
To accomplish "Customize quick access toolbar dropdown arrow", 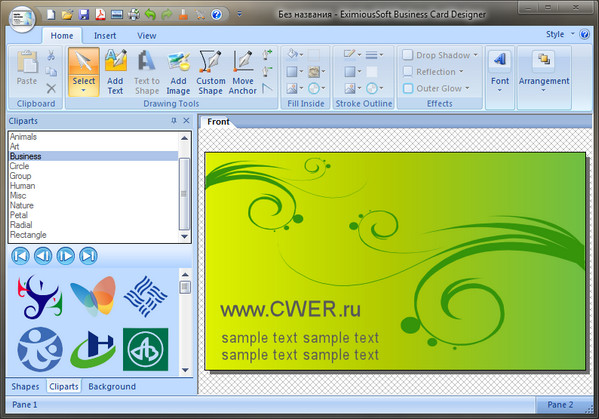I will coord(240,14).
